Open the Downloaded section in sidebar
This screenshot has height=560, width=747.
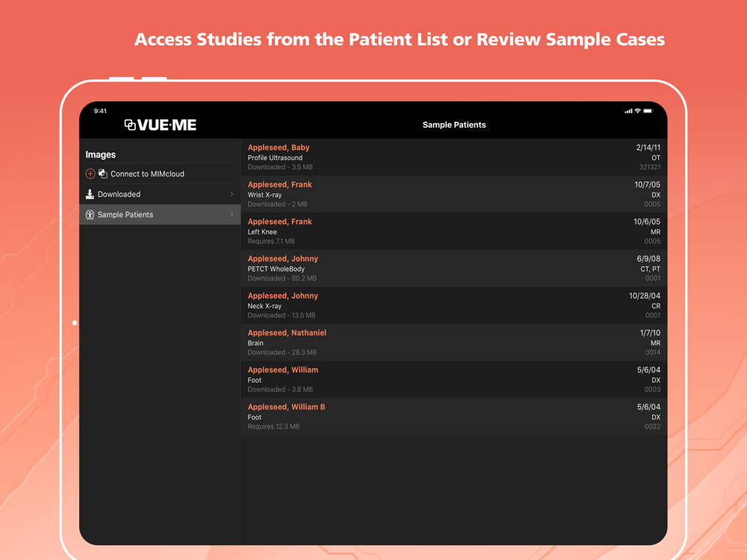point(160,194)
